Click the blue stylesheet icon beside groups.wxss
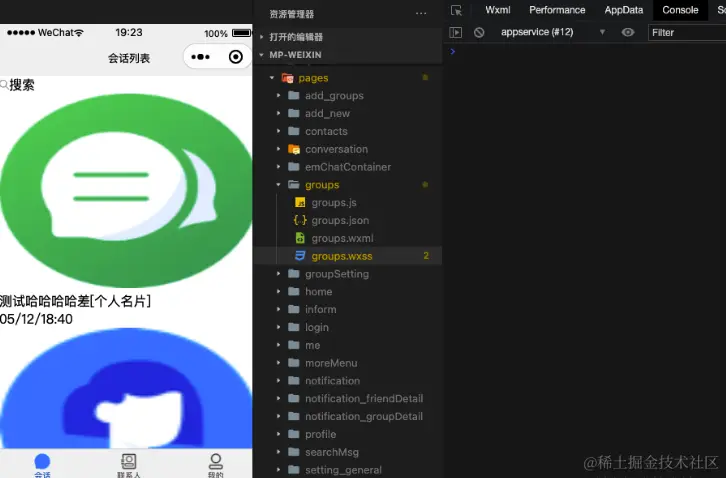Screen dimensions: 726x478 (300, 256)
